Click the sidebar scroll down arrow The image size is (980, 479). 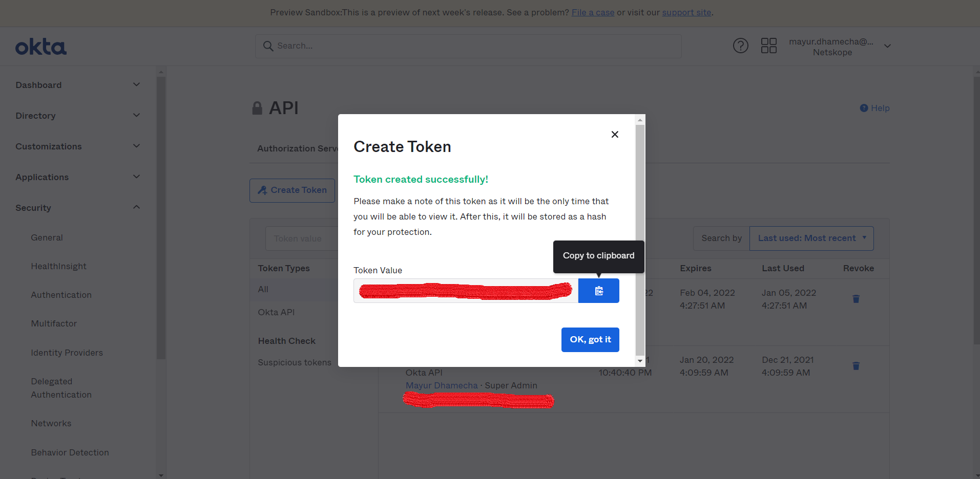(161, 475)
